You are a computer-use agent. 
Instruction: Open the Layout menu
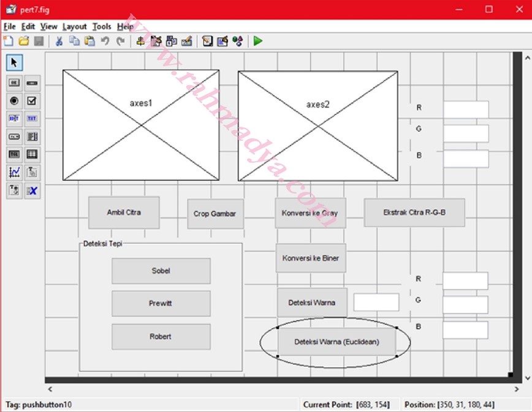pos(74,26)
